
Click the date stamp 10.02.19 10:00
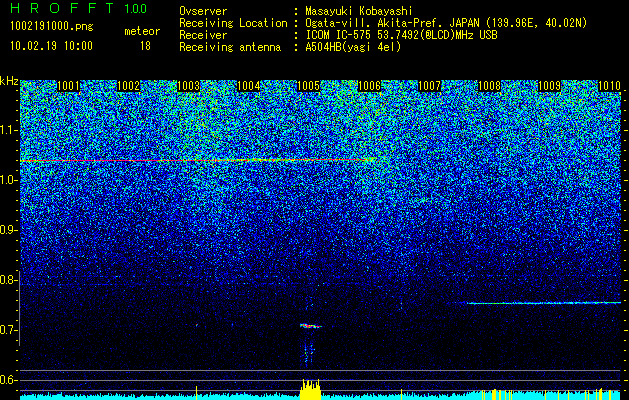51,46
